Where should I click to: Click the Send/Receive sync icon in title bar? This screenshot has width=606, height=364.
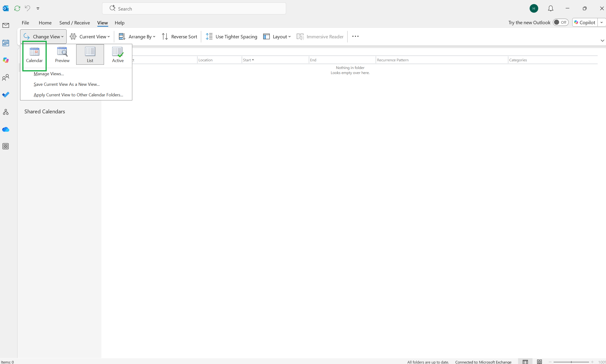17,8
